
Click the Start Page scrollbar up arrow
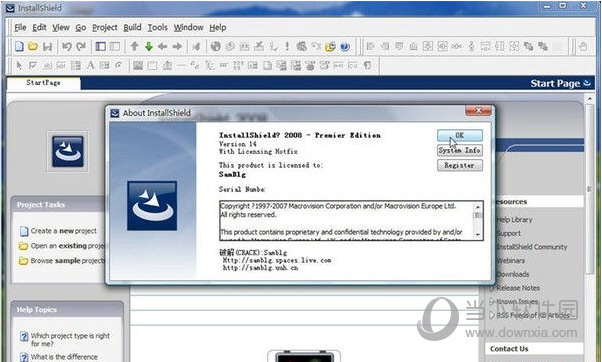(590, 99)
